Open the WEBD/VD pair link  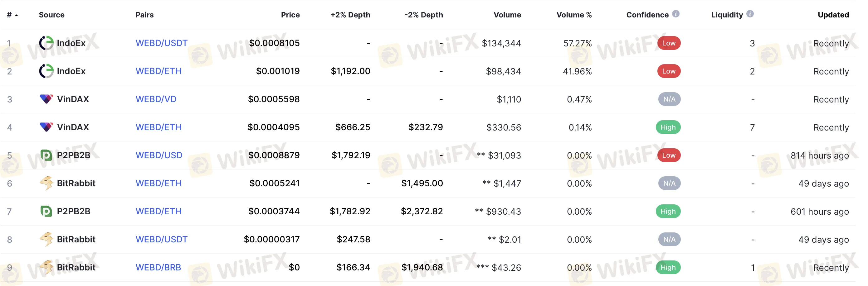click(x=156, y=99)
